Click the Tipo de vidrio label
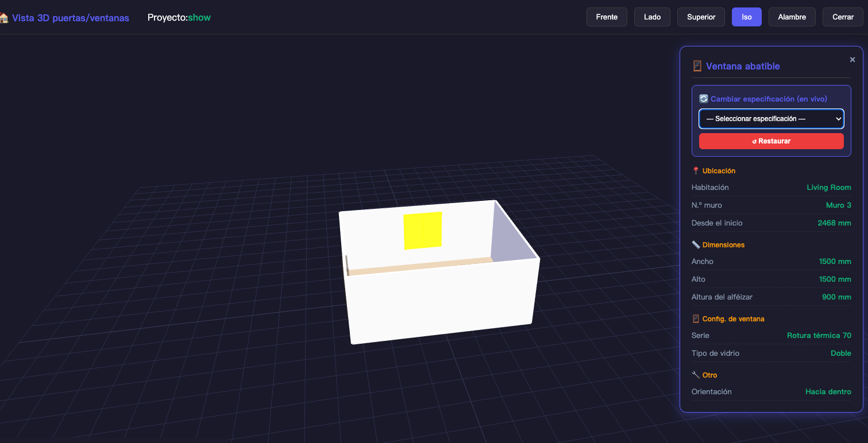Viewport: 868px width, 443px height. [716, 353]
